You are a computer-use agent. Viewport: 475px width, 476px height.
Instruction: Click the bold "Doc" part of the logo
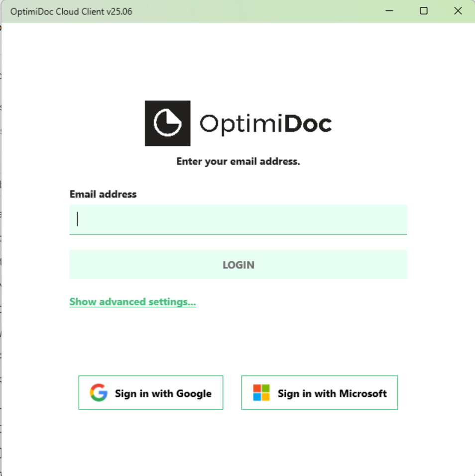[308, 123]
